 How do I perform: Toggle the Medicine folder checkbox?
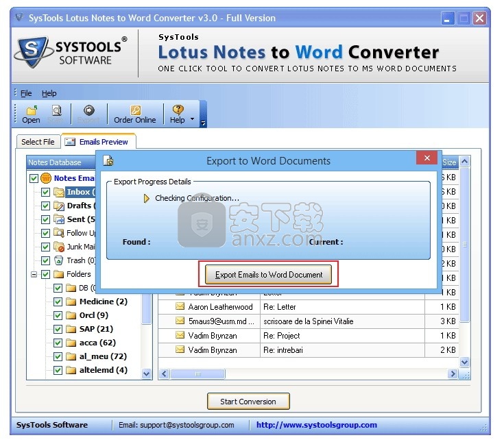click(58, 302)
